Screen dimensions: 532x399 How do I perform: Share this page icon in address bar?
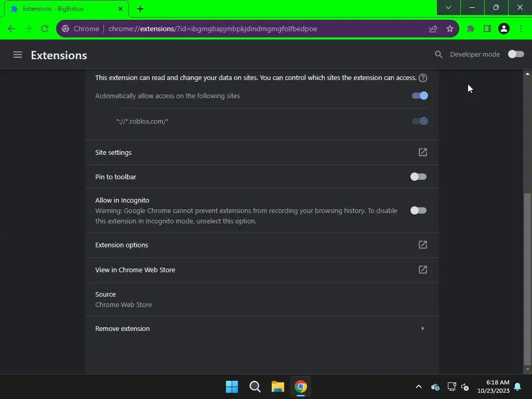(433, 29)
